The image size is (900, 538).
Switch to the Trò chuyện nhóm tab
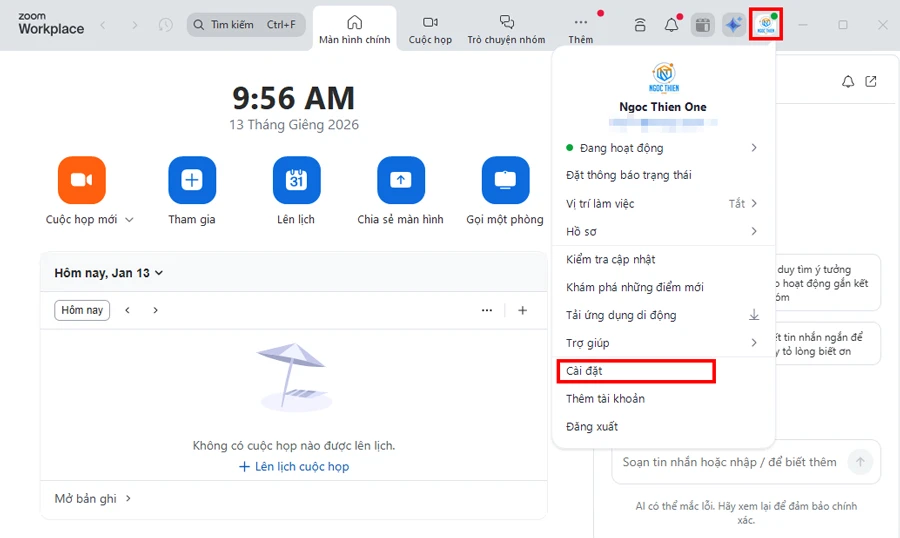pos(506,29)
